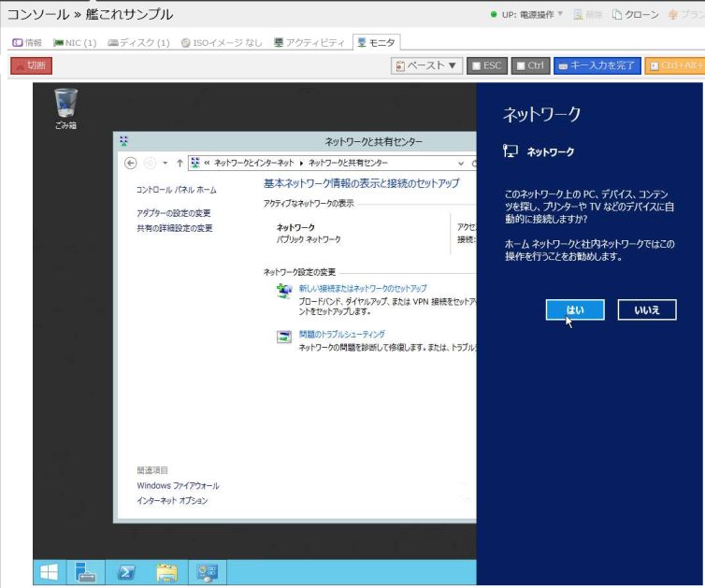This screenshot has height=588, width=705.
Task: Click the Network and Sharing Center title icon
Action: click(x=124, y=141)
